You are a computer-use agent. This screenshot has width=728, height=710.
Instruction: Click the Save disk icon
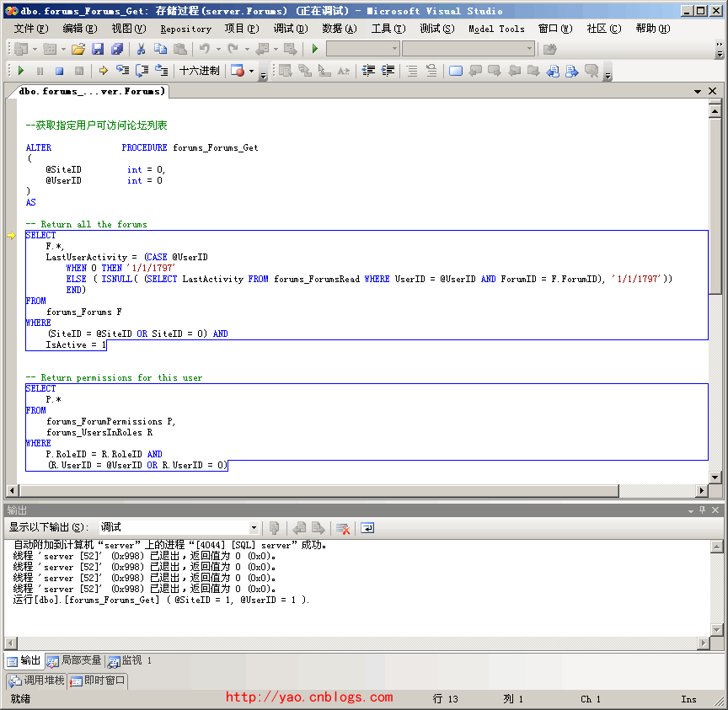(x=98, y=50)
